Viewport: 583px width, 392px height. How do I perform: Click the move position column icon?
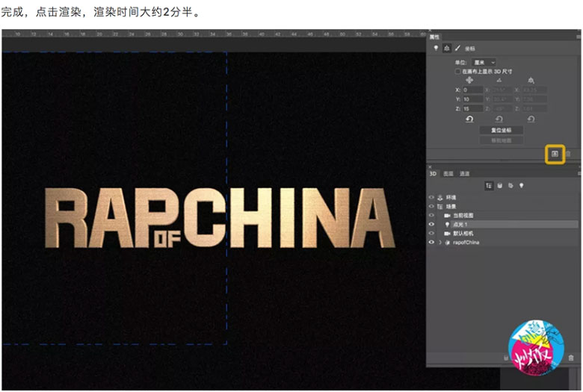[x=469, y=80]
